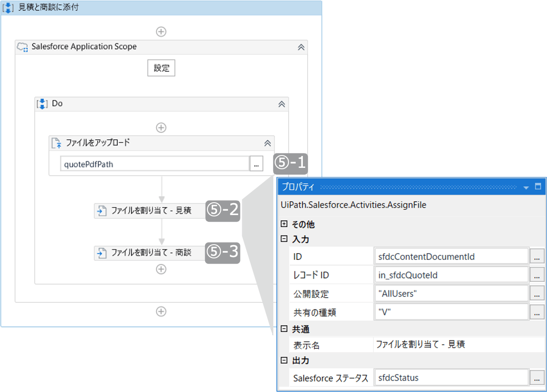Image resolution: width=547 pixels, height=392 pixels.
Task: Click the ファイルをアップロード upload icon
Action: point(57,143)
